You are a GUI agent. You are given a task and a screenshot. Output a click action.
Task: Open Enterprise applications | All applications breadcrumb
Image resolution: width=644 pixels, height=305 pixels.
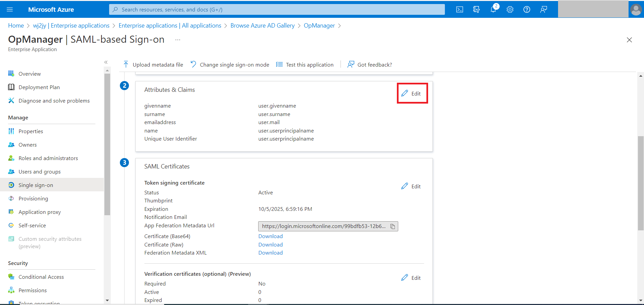point(170,26)
